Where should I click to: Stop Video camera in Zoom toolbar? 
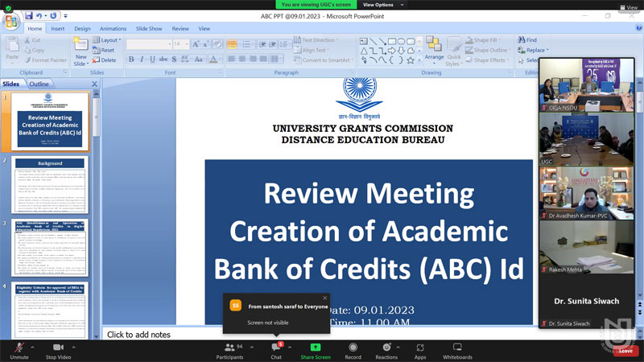(58, 351)
